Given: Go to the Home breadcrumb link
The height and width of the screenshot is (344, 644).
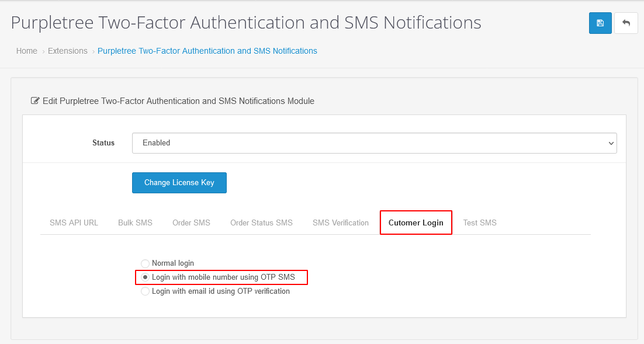Looking at the screenshot, I should pos(27,51).
